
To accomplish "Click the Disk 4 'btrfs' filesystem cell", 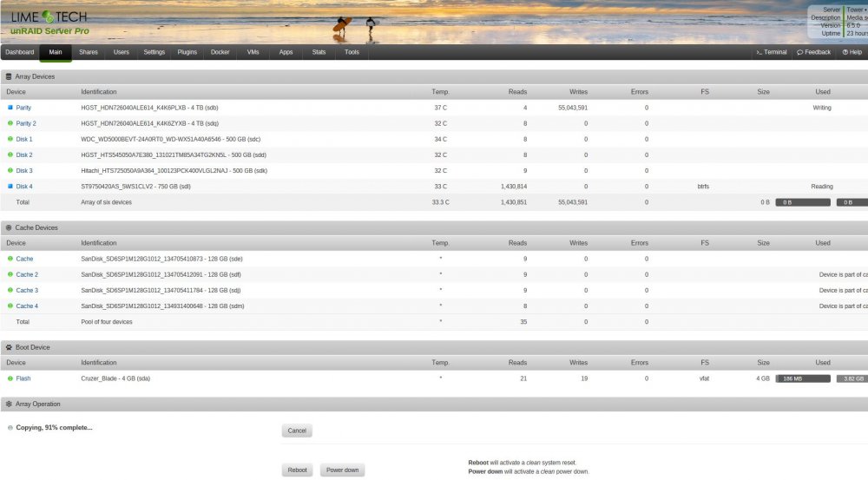I will pyautogui.click(x=703, y=187).
